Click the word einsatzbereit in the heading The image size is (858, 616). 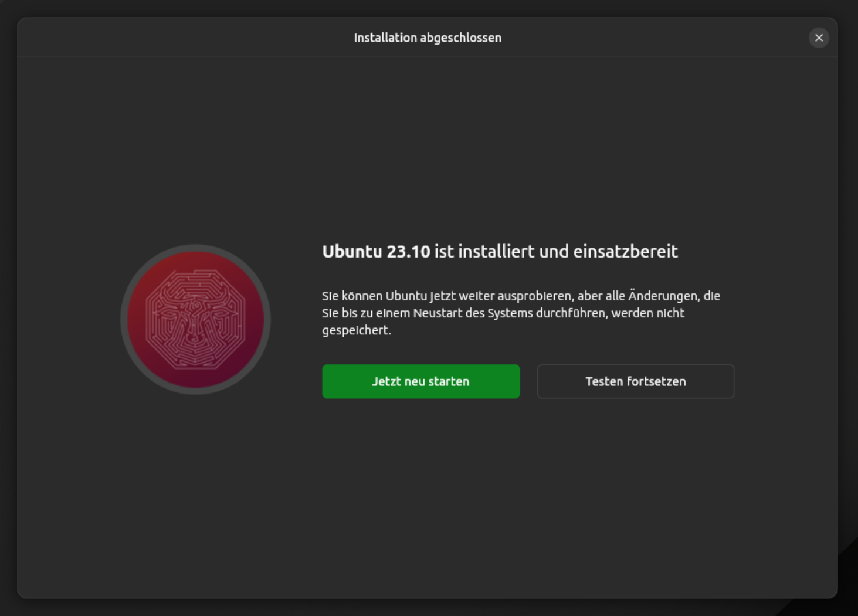click(625, 252)
